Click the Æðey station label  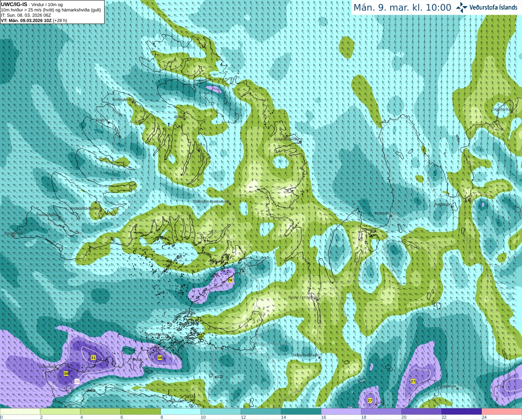(180, 117)
